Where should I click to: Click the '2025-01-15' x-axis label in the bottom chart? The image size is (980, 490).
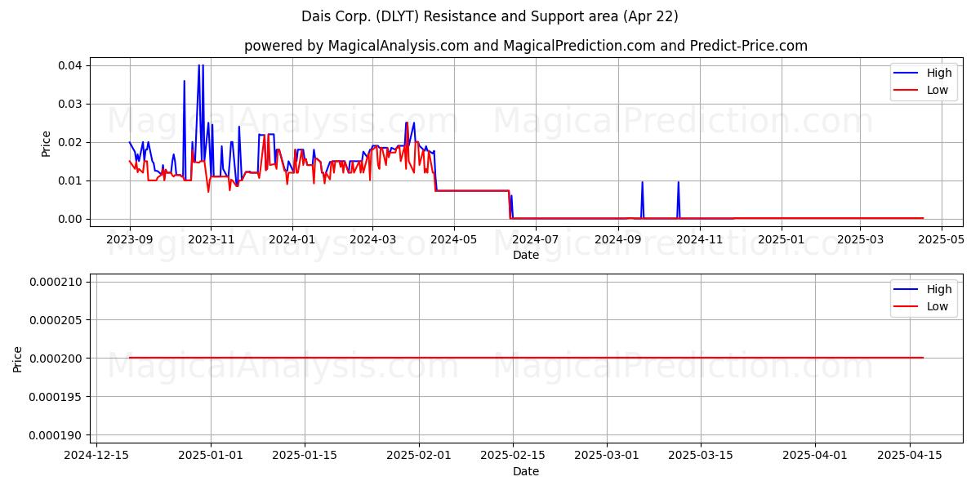click(305, 456)
